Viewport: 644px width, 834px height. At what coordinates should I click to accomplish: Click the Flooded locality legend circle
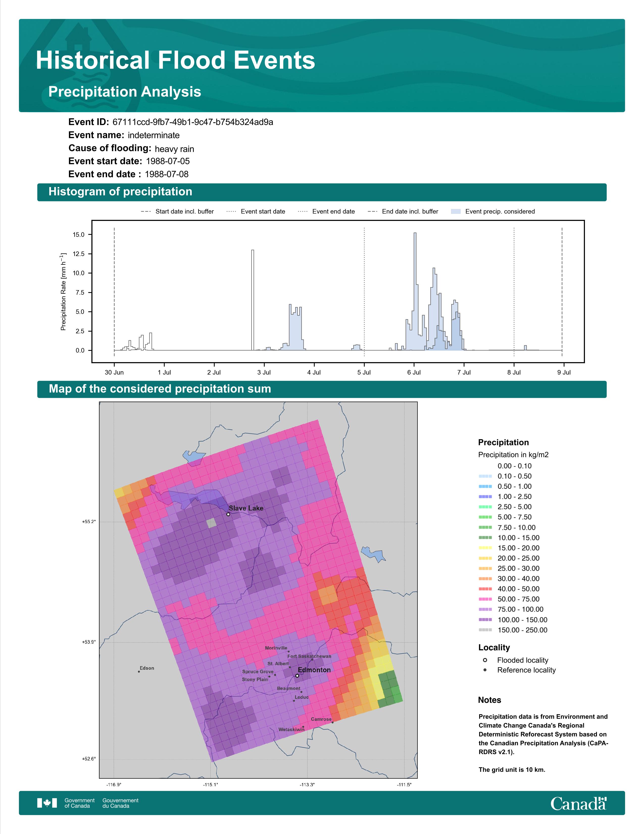[x=485, y=660]
